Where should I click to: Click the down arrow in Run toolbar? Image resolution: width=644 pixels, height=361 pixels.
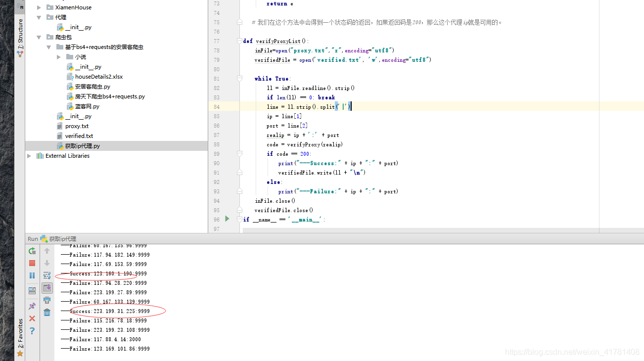(47, 263)
